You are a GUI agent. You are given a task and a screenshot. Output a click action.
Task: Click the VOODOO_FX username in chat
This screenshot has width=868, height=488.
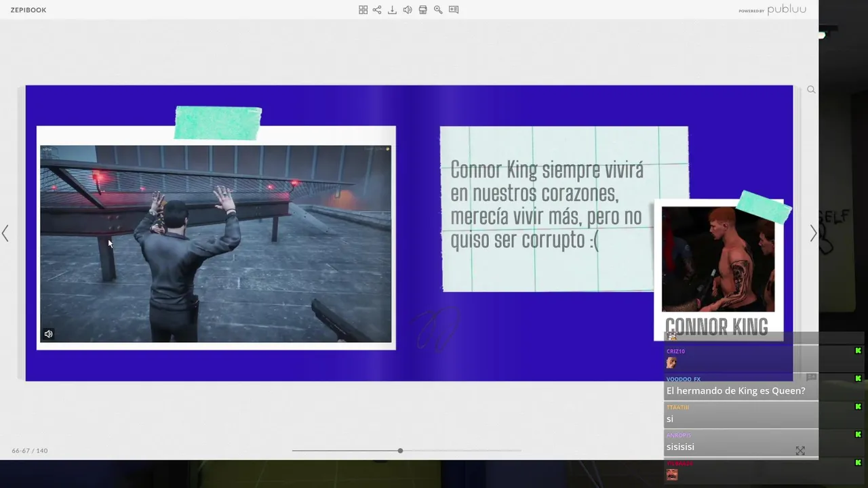(x=684, y=379)
